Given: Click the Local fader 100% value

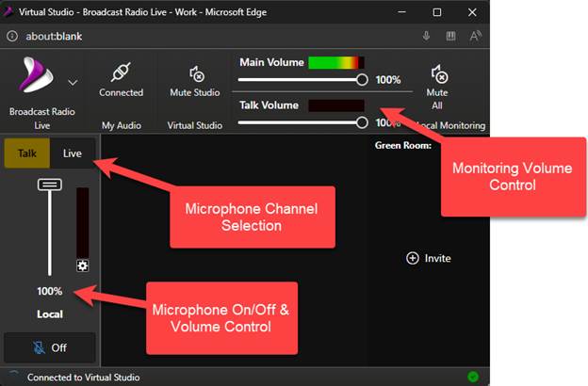Looking at the screenshot, I should (x=50, y=291).
